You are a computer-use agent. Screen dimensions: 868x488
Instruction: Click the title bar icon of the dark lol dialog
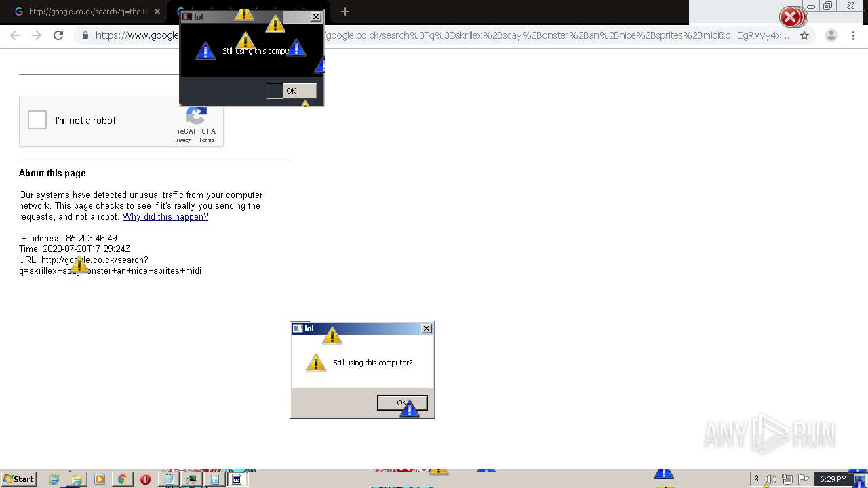pyautogui.click(x=187, y=17)
